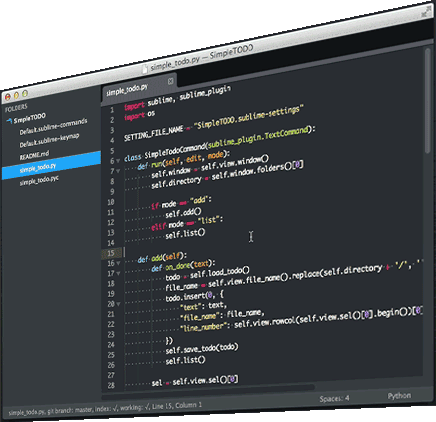The image size is (436, 422).
Task: Click 'self.directory' assignment on line 9
Action: tap(176, 182)
